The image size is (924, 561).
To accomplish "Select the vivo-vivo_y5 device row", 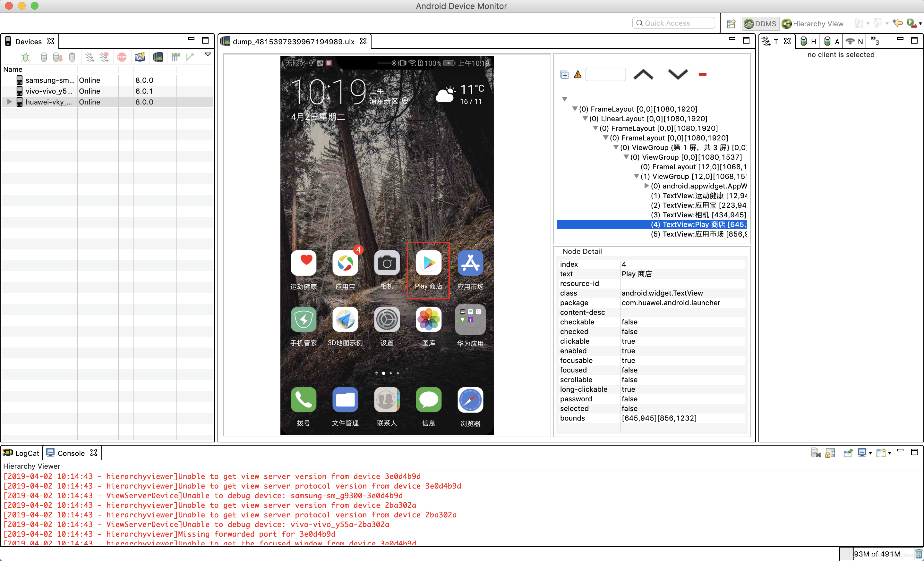I will (x=107, y=91).
